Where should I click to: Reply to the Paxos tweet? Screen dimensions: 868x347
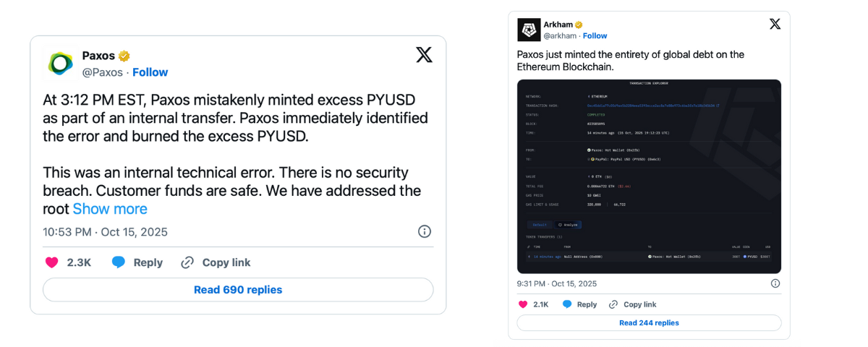click(x=137, y=262)
